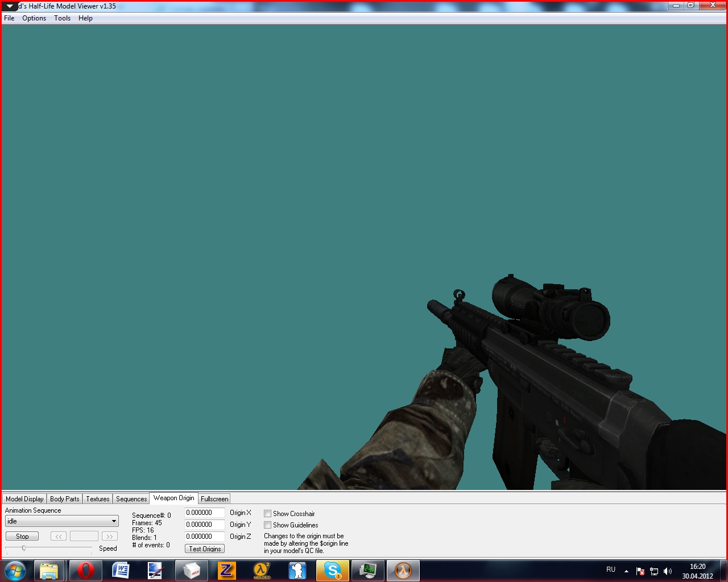Open the Windows Start menu
Image resolution: width=728 pixels, height=582 pixels.
(x=15, y=570)
